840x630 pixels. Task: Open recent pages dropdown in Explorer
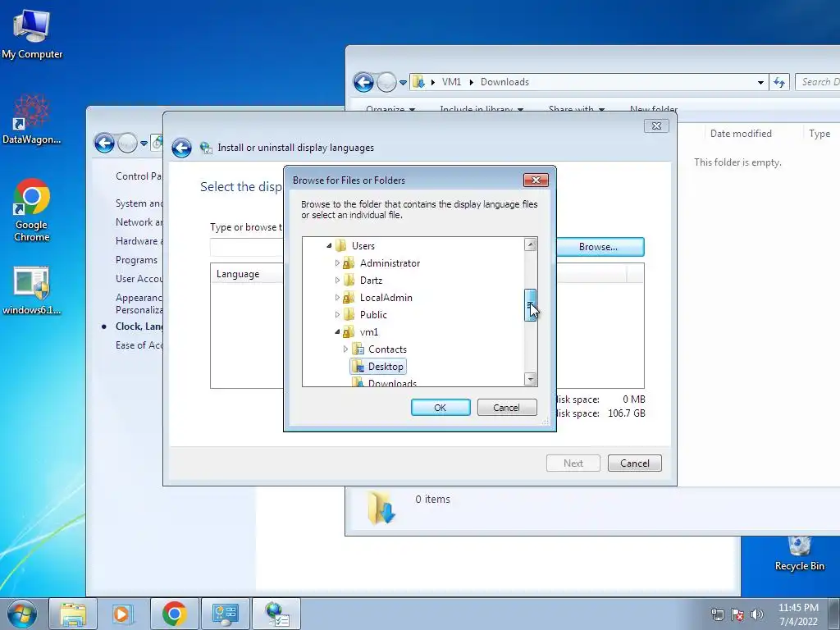403,83
